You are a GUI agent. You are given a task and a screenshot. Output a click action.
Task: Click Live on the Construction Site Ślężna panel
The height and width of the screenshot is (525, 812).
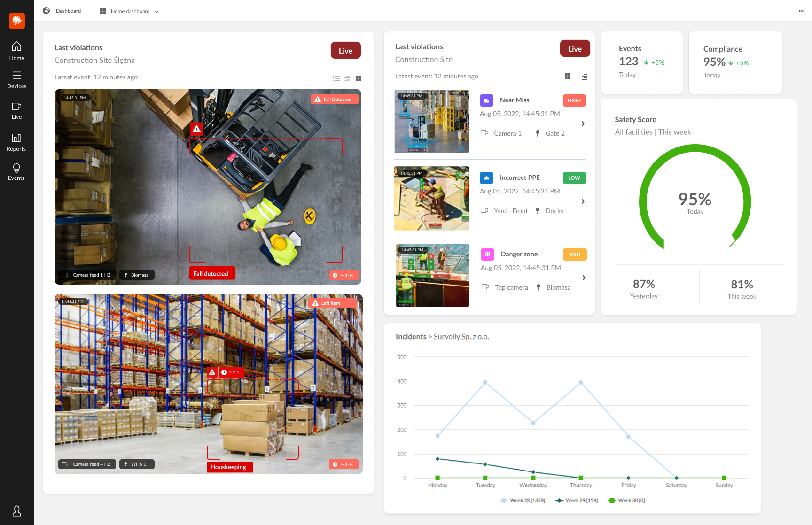coord(345,50)
